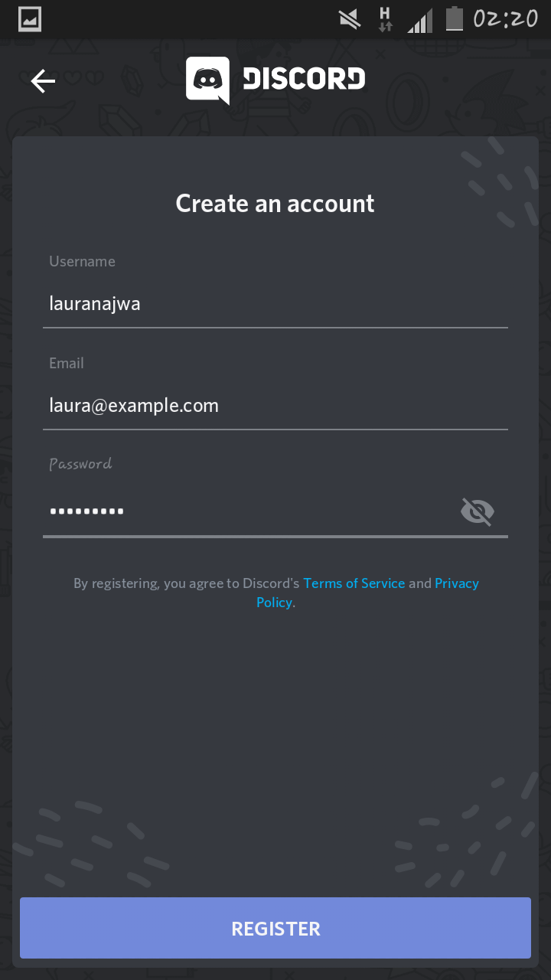Tap the Email label
Viewport: 551px width, 980px height.
pyautogui.click(x=67, y=363)
